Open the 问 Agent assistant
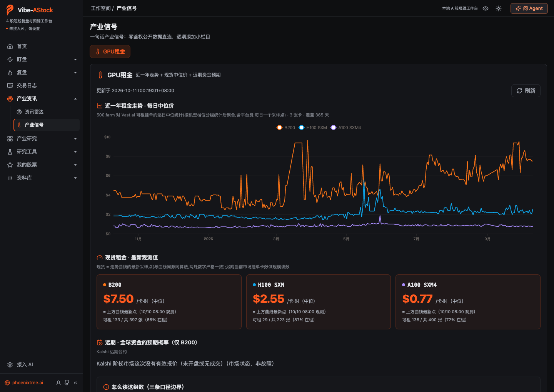Viewport: 554px width, 392px height. tap(529, 8)
